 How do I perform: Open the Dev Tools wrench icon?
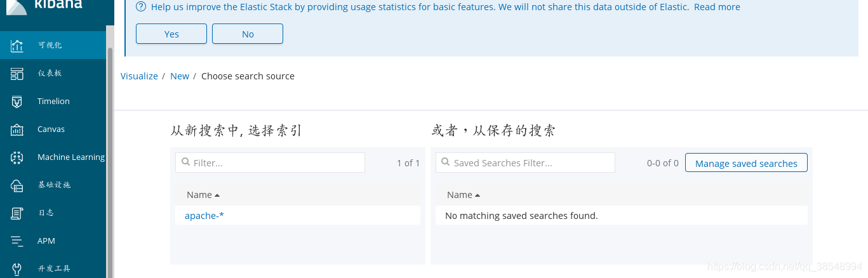17,268
